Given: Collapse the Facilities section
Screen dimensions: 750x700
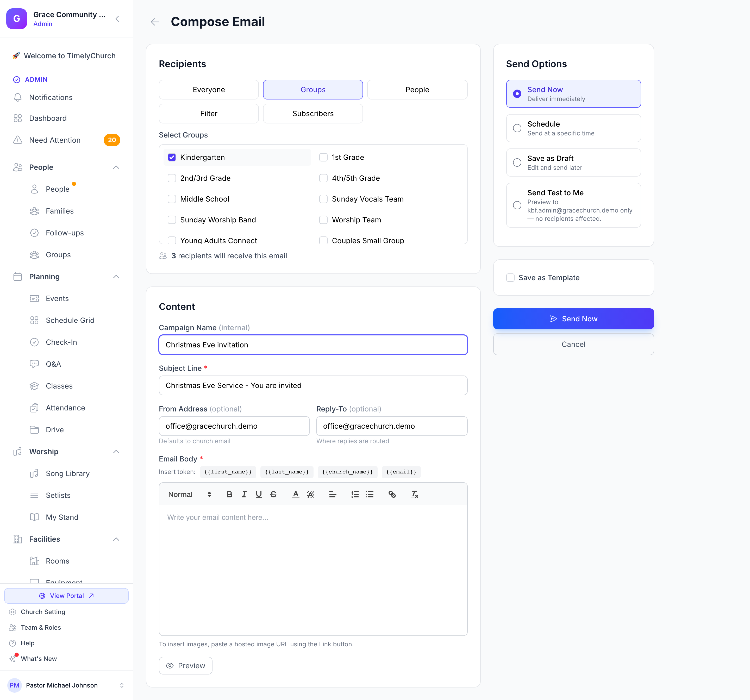Looking at the screenshot, I should pos(116,539).
